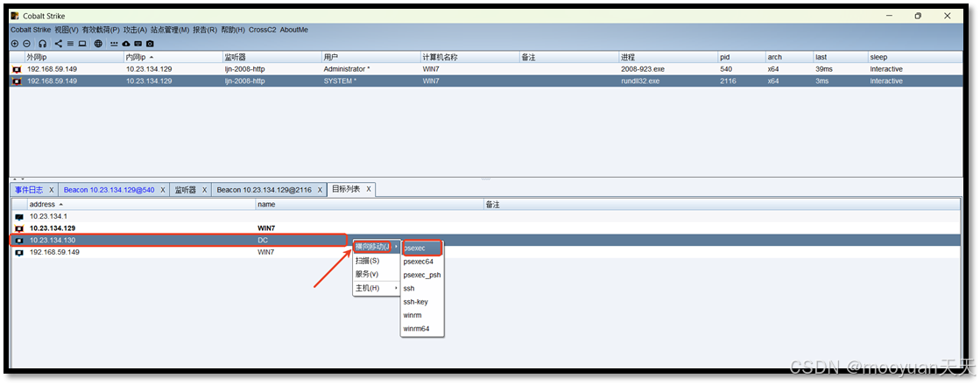980x385 pixels.
Task: Click beacon icon of SYSTEM session row
Action: point(17,81)
